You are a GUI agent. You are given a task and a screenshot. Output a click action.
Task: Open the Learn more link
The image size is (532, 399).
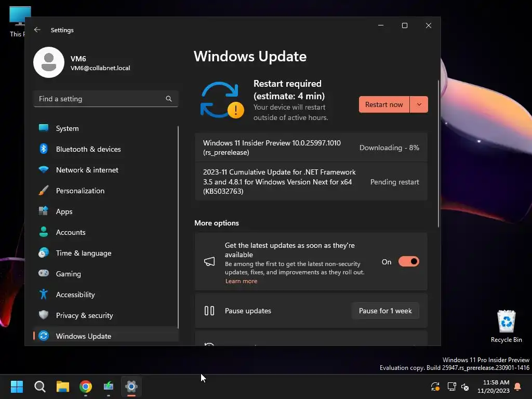(x=241, y=281)
